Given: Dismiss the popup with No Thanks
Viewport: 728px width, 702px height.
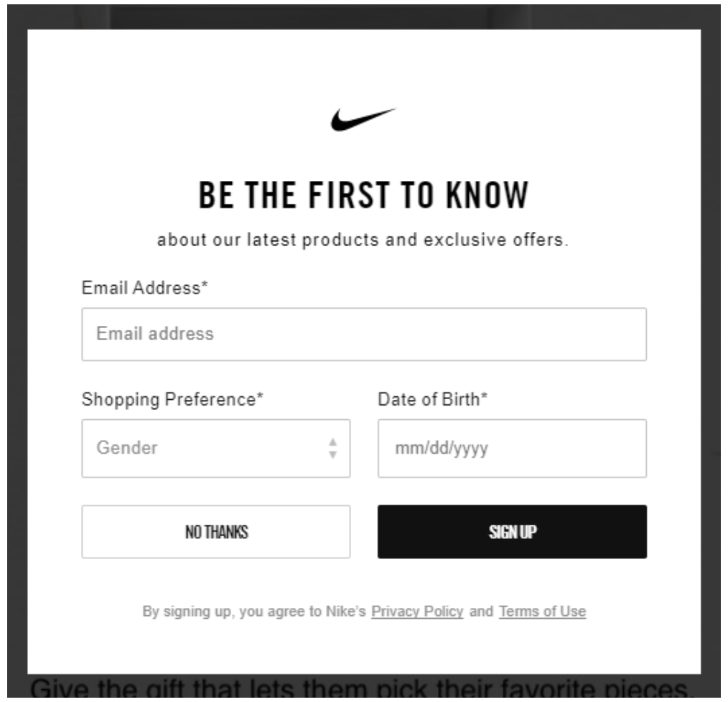Looking at the screenshot, I should 216,532.
